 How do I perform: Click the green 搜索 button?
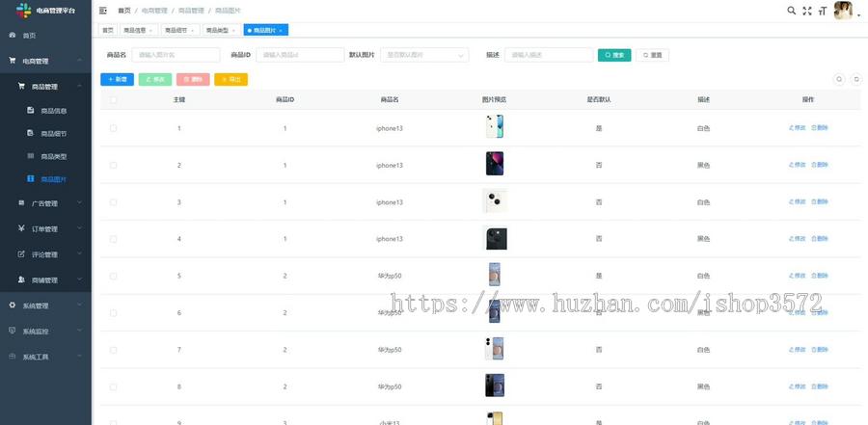(x=614, y=55)
